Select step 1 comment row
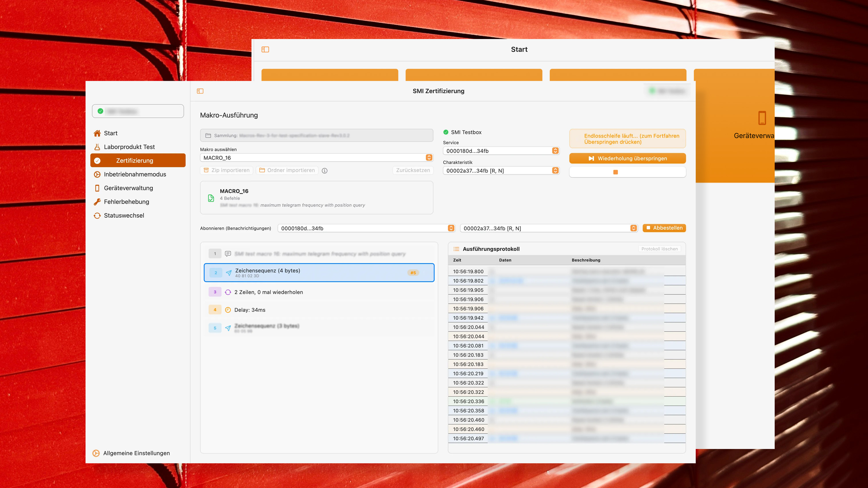The image size is (868, 488). [x=319, y=254]
